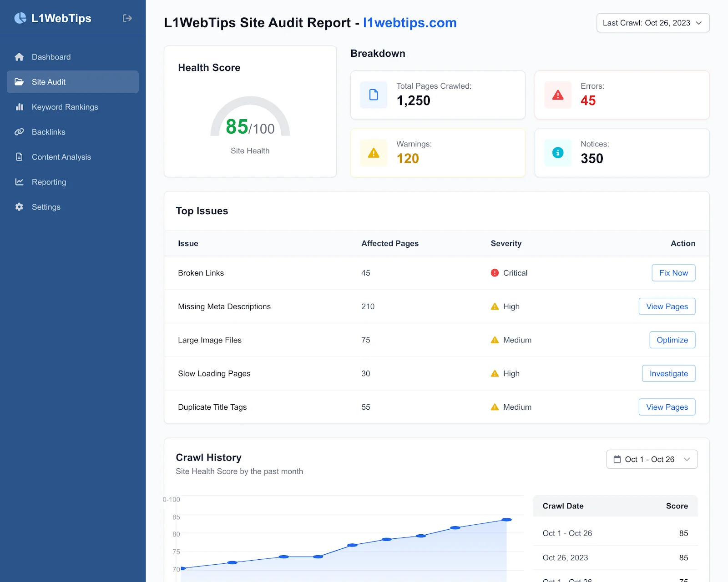This screenshot has height=582, width=728.
Task: Click the logout icon beside L1WebTips logo
Action: [x=127, y=18]
